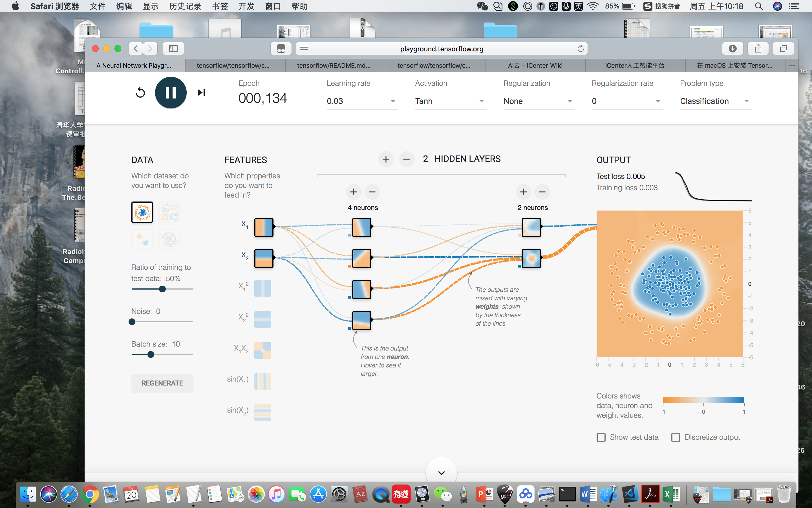This screenshot has height=508, width=812.
Task: Select the Gaussian dataset thumbnail
Action: point(142,239)
